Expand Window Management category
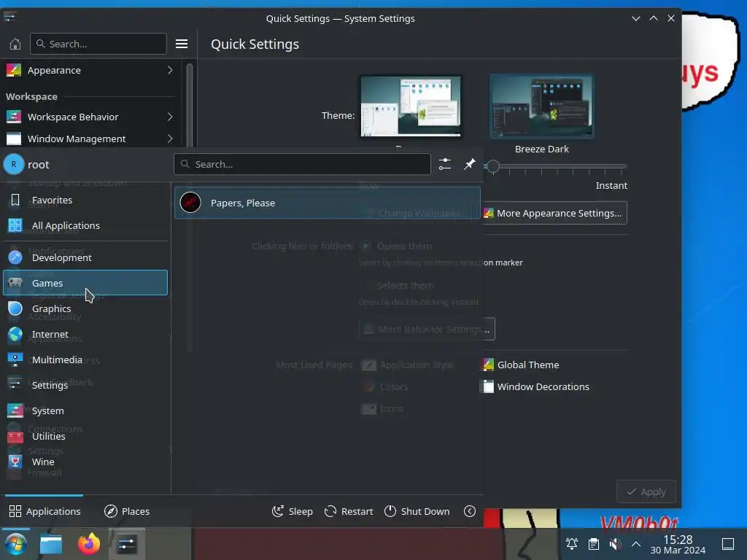747x560 pixels. tap(90, 139)
